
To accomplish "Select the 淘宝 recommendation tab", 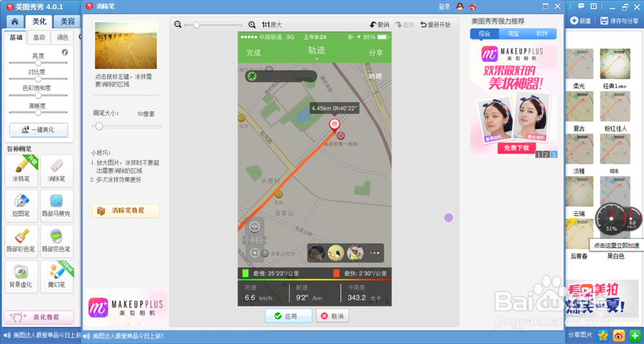I will [513, 33].
